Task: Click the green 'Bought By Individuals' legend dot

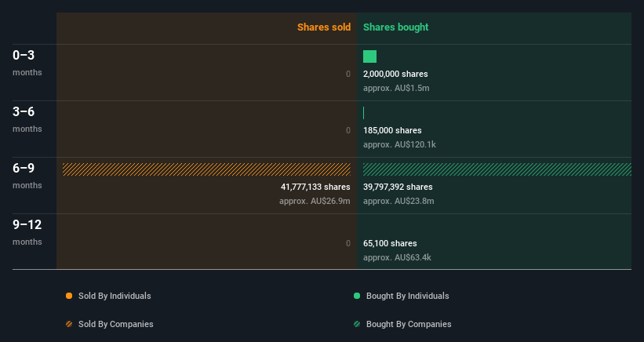Action: point(357,296)
